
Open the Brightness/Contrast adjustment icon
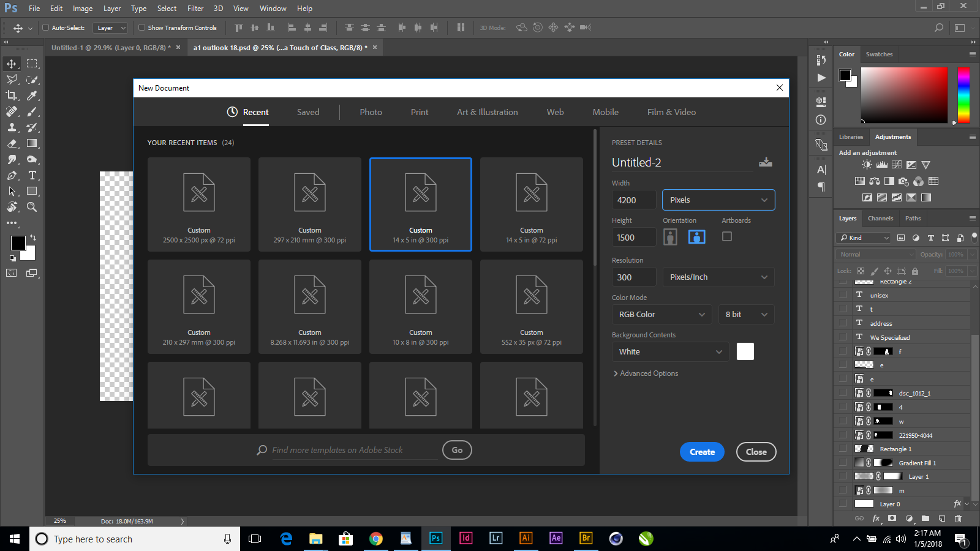click(x=866, y=164)
